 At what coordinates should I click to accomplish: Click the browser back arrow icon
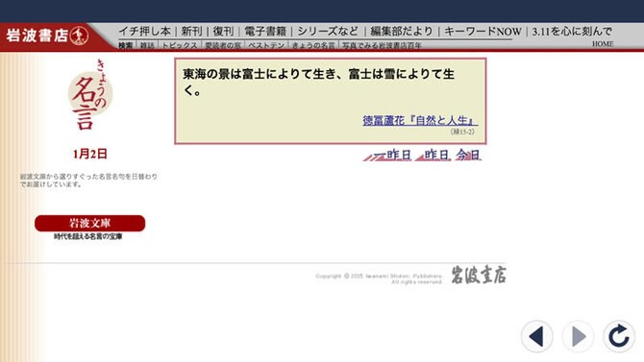point(536,336)
